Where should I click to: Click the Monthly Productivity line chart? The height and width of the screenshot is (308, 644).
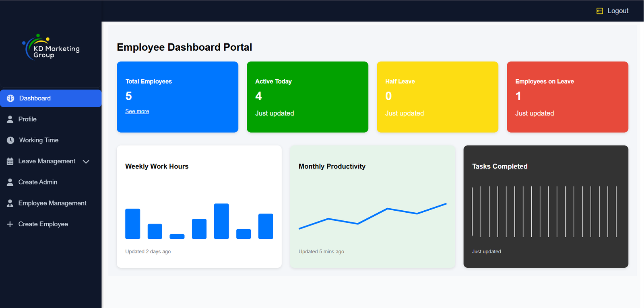373,216
